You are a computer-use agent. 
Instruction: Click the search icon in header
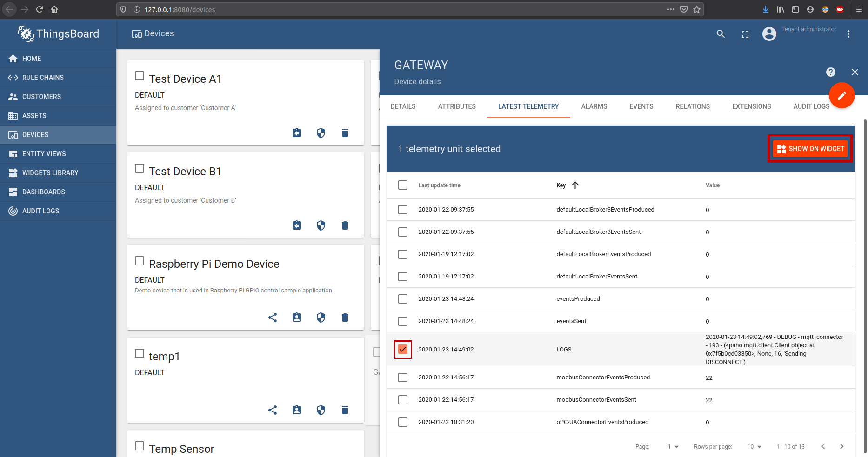tap(721, 34)
